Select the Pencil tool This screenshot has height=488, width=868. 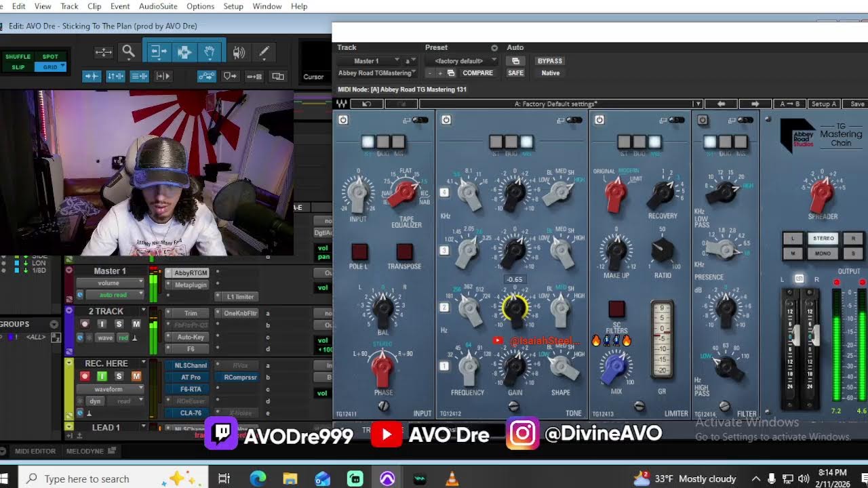pos(264,52)
